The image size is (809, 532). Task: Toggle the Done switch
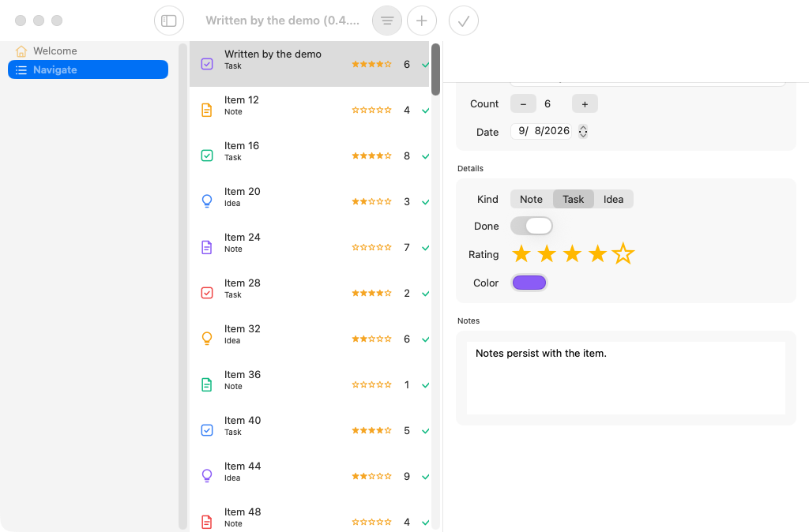click(x=532, y=226)
